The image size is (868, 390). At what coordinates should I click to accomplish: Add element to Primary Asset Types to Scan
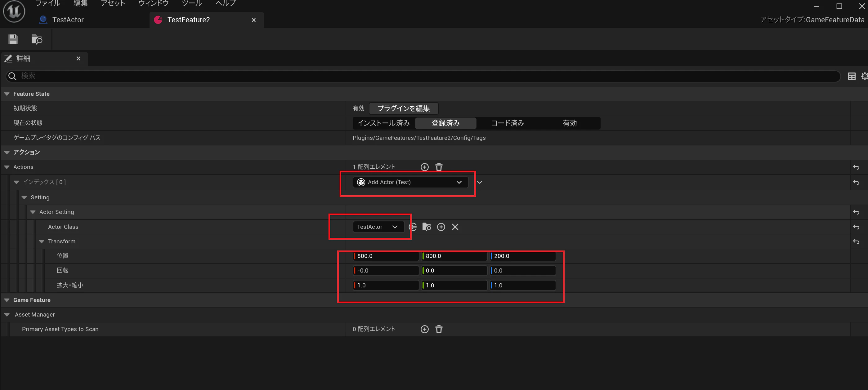(x=425, y=329)
